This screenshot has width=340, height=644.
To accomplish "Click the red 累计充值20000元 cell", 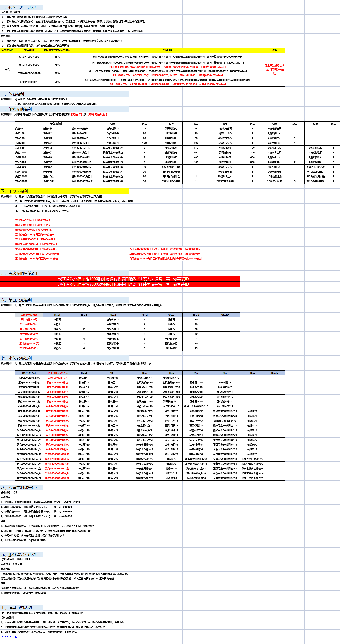I will click(x=29, y=348).
